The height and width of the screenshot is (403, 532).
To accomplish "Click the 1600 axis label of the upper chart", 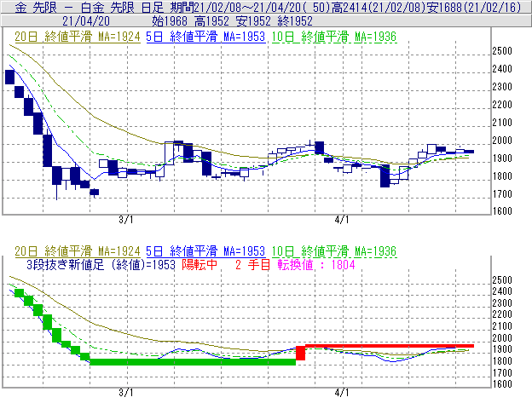I will 502,210.
